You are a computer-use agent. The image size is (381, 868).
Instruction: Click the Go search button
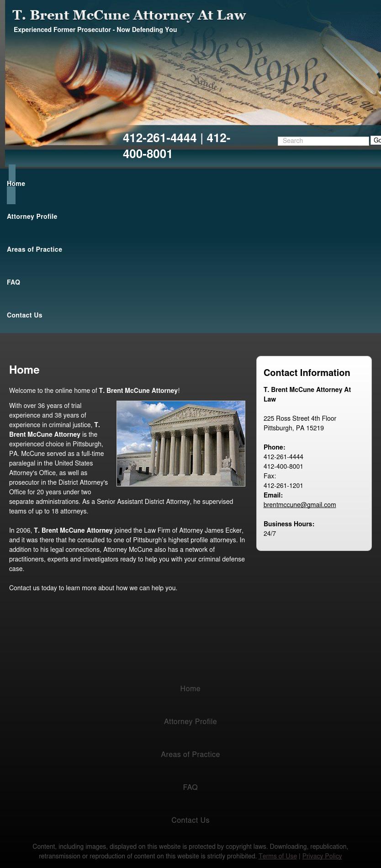pyautogui.click(x=376, y=141)
